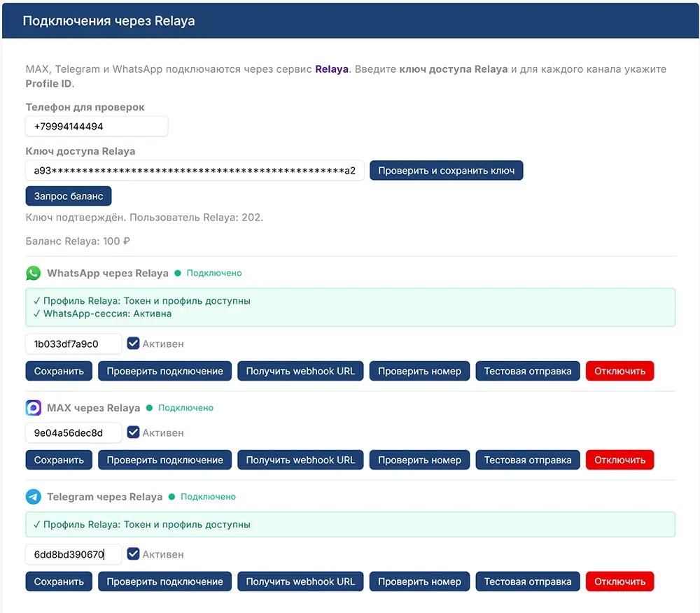
Task: Save the MAX channel with Сохранить
Action: pyautogui.click(x=59, y=460)
